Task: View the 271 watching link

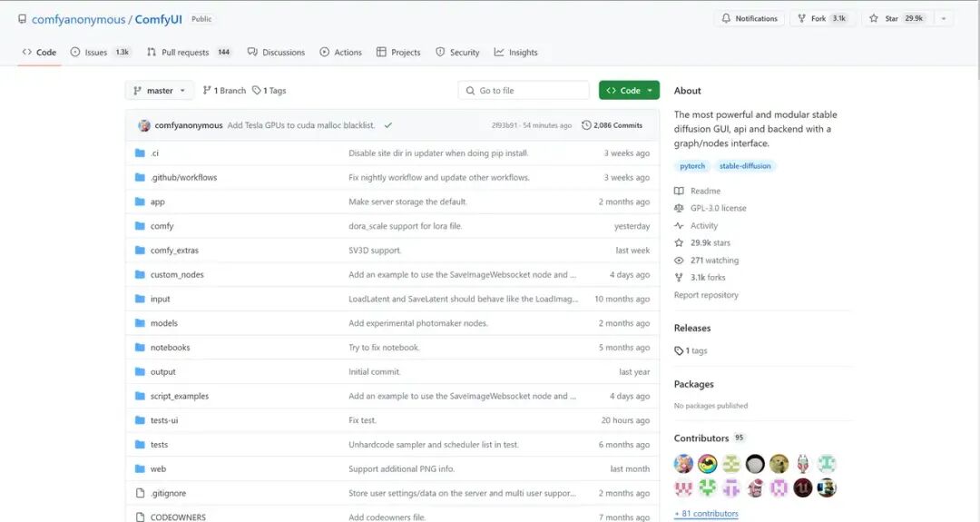Action: (x=707, y=261)
